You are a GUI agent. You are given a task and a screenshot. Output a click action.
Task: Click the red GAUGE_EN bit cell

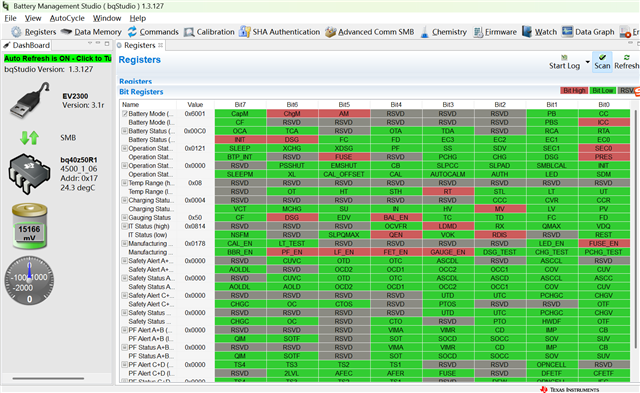448,252
